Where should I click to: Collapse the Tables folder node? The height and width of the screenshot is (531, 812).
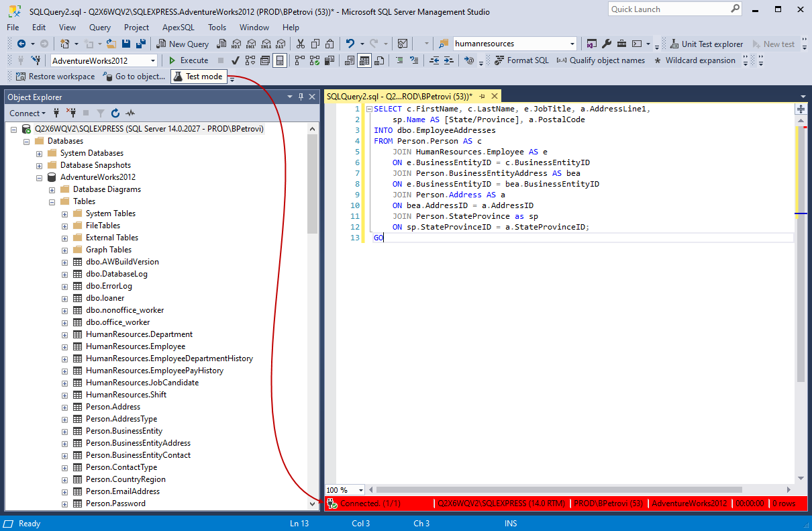(x=52, y=201)
